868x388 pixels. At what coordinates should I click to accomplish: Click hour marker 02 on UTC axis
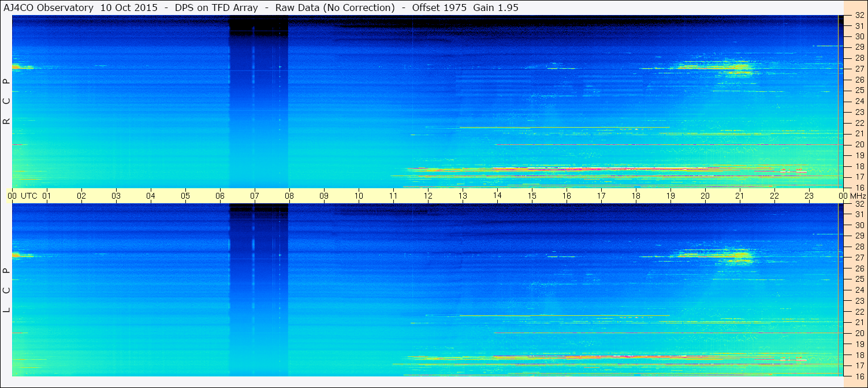click(x=81, y=196)
